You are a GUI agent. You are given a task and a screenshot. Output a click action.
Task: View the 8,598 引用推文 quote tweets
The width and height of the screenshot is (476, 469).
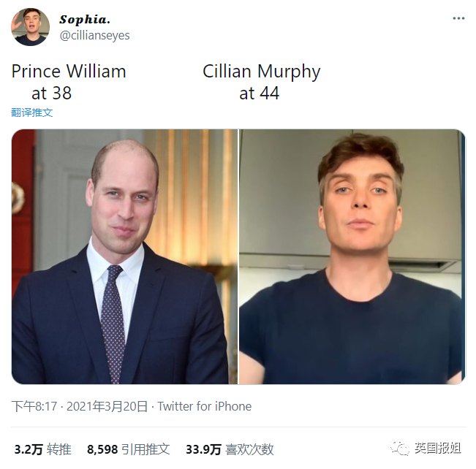[x=129, y=449]
